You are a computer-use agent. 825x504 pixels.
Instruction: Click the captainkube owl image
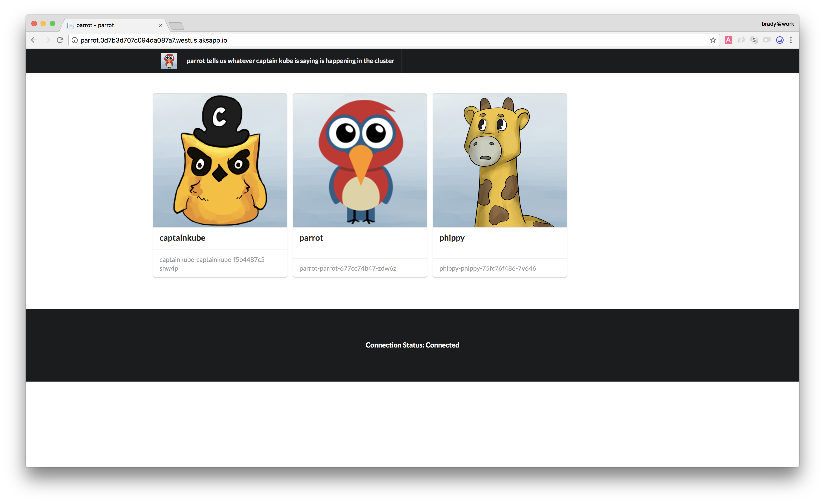click(x=220, y=161)
